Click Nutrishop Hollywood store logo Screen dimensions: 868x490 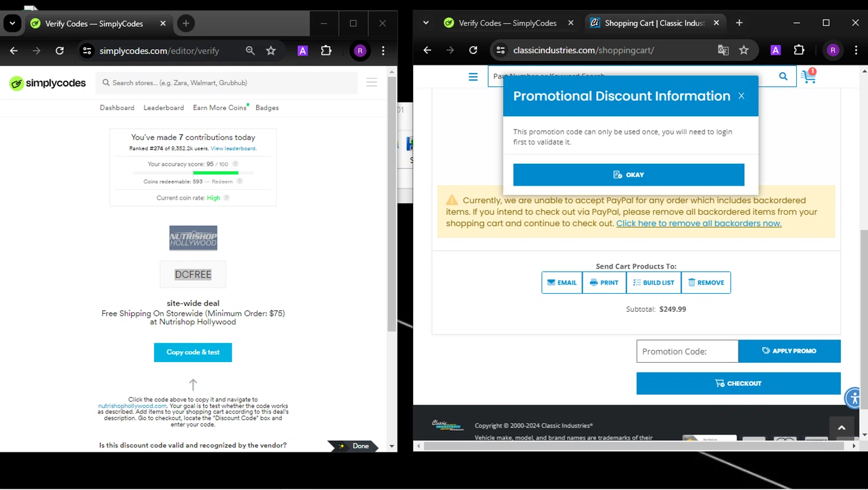[x=193, y=238]
